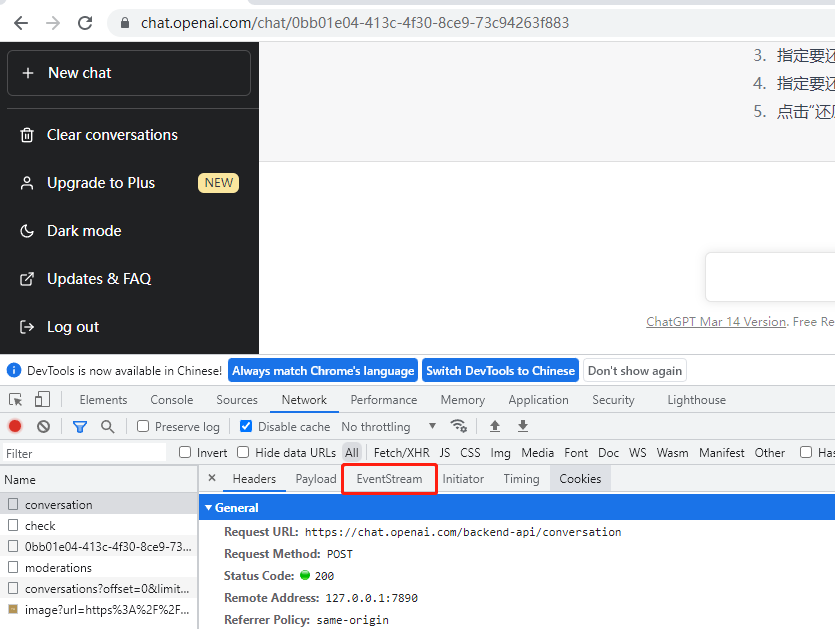Screen dimensions: 835x629
Task: Clear the network request log
Action: point(41,426)
